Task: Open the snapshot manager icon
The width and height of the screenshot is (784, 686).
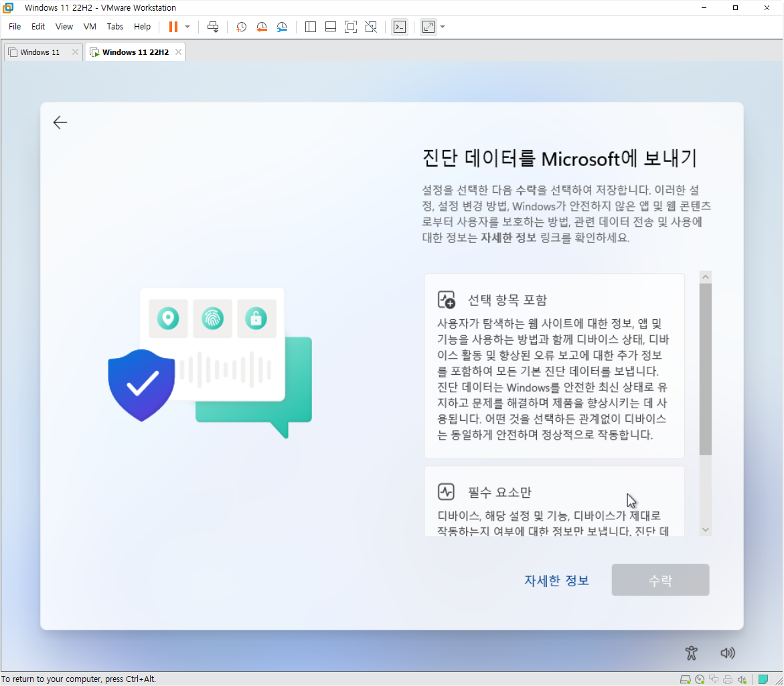Action: pyautogui.click(x=282, y=27)
